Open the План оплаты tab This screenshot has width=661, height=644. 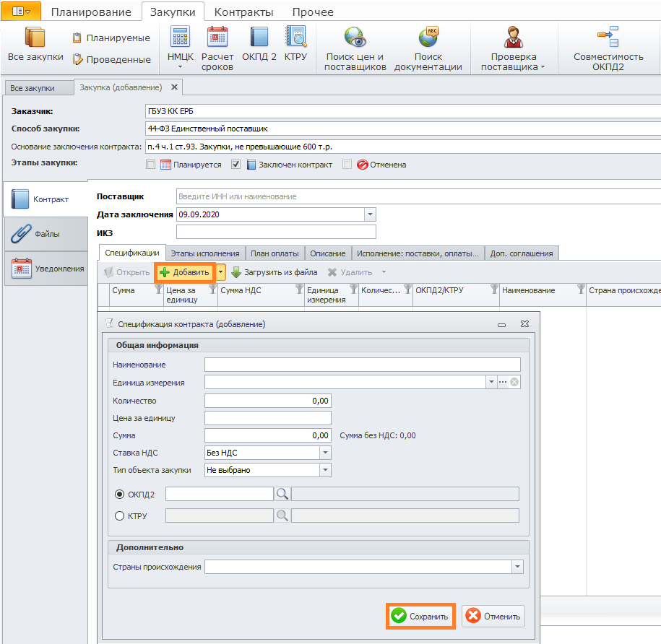275,253
